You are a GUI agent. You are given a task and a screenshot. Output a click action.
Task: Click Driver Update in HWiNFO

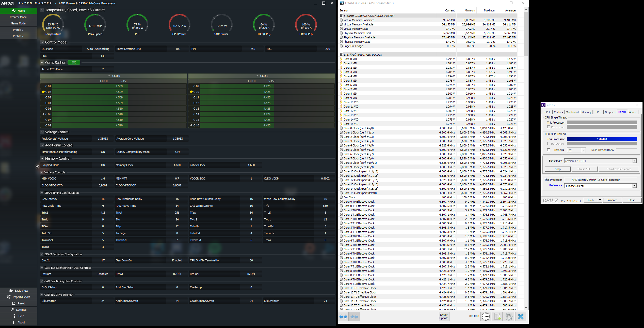click(x=444, y=317)
